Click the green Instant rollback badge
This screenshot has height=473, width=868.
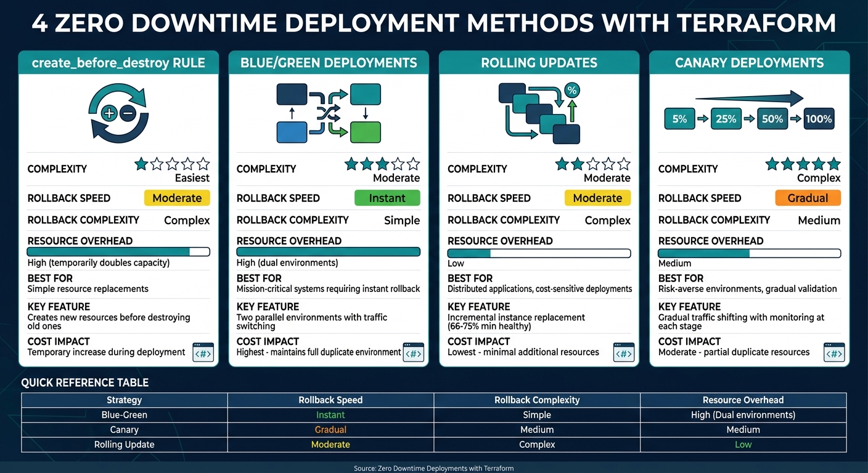click(x=387, y=198)
